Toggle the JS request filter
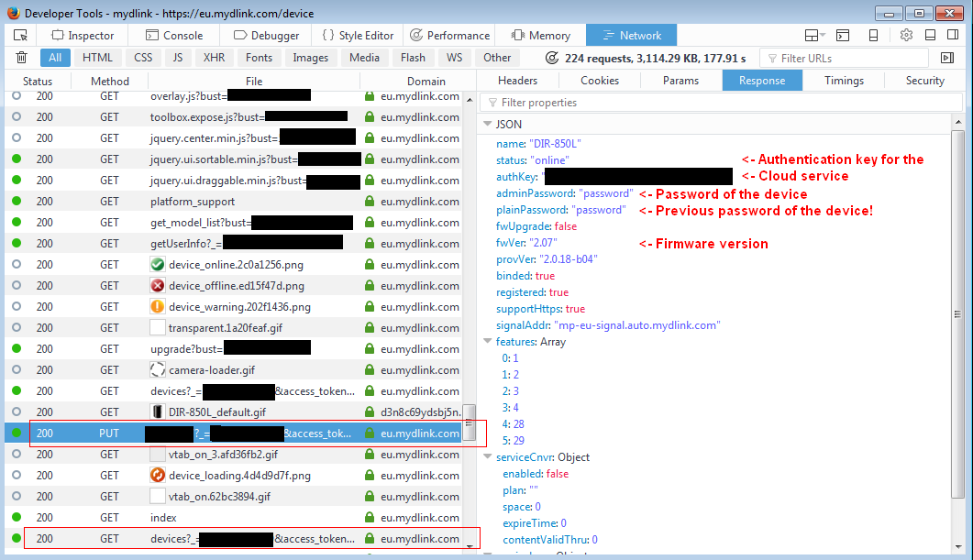Image resolution: width=973 pixels, height=560 pixels. [178, 58]
